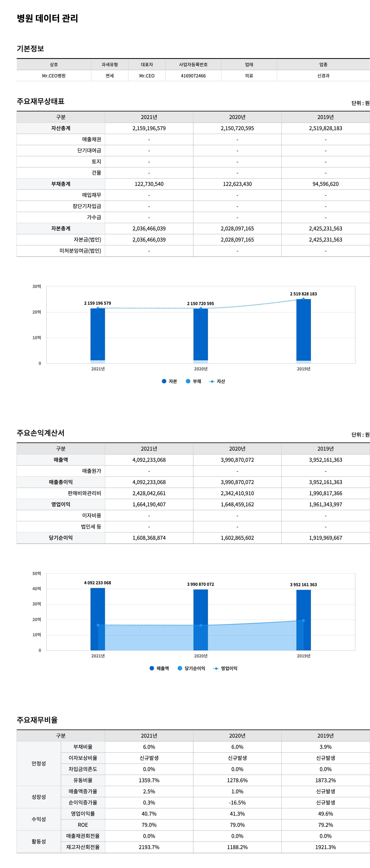
Task: Click the 병원 데이터 관리 page title
Action: (x=48, y=19)
